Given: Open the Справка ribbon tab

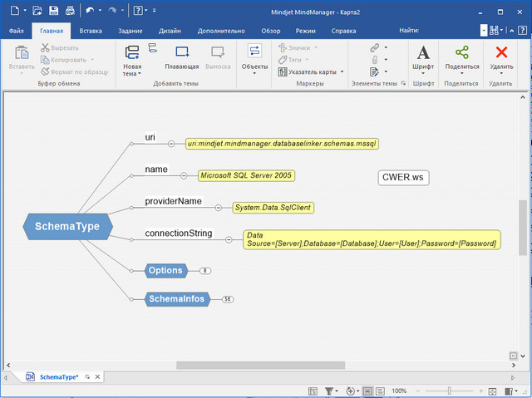Looking at the screenshot, I should (343, 31).
